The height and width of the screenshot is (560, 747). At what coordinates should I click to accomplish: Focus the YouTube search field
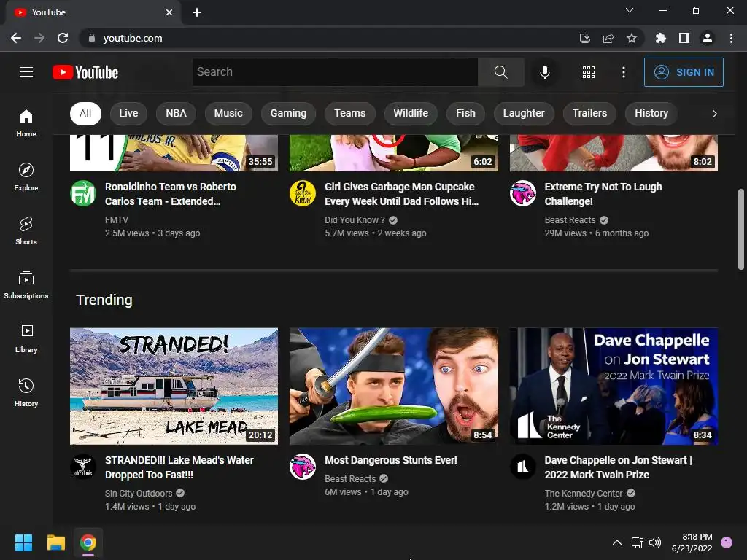point(335,72)
